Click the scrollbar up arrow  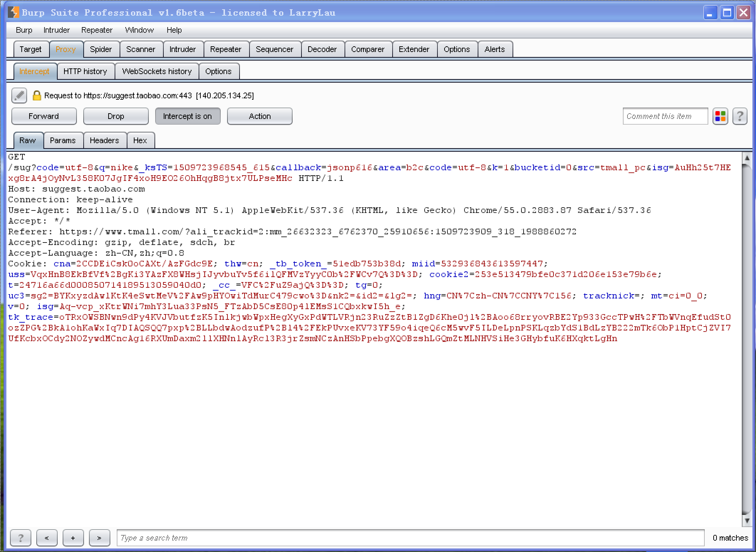pos(747,157)
